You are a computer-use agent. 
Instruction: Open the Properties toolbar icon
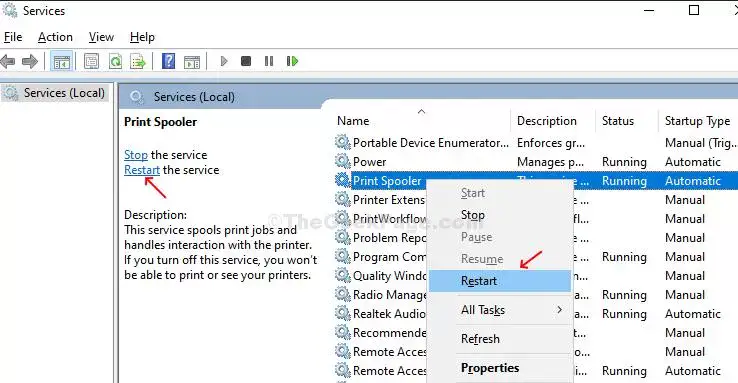pyautogui.click(x=91, y=61)
